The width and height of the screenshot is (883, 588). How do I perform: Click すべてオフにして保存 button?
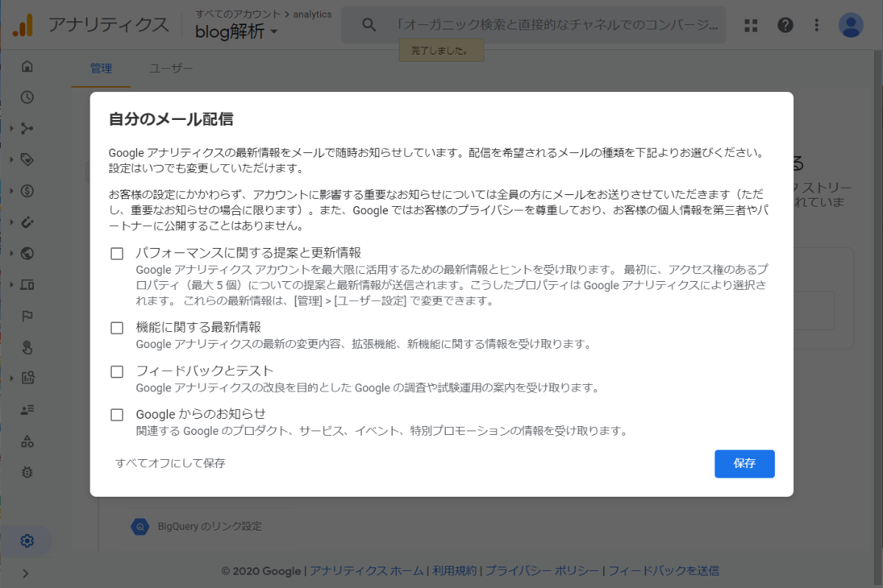coord(170,464)
